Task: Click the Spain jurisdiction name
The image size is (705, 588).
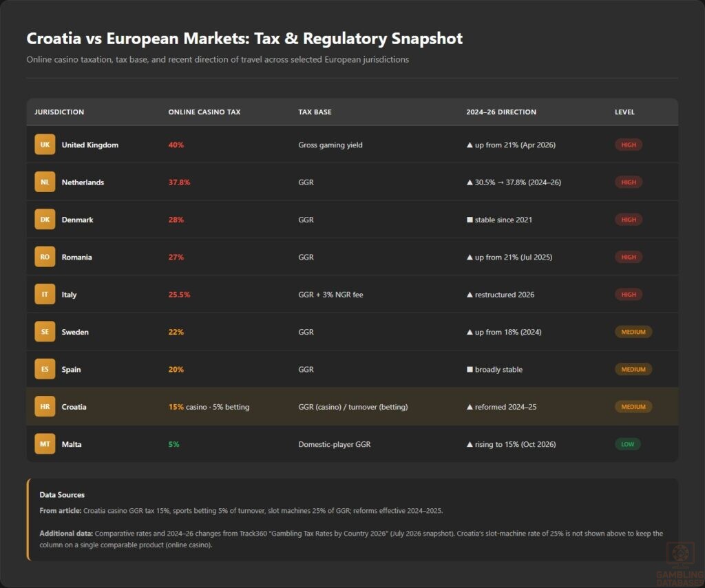Action: pos(71,370)
